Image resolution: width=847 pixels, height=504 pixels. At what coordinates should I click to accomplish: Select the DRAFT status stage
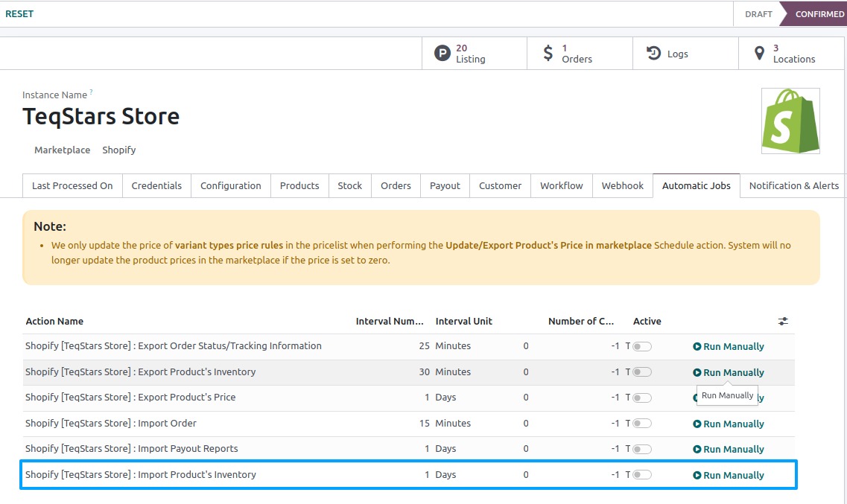(x=758, y=14)
